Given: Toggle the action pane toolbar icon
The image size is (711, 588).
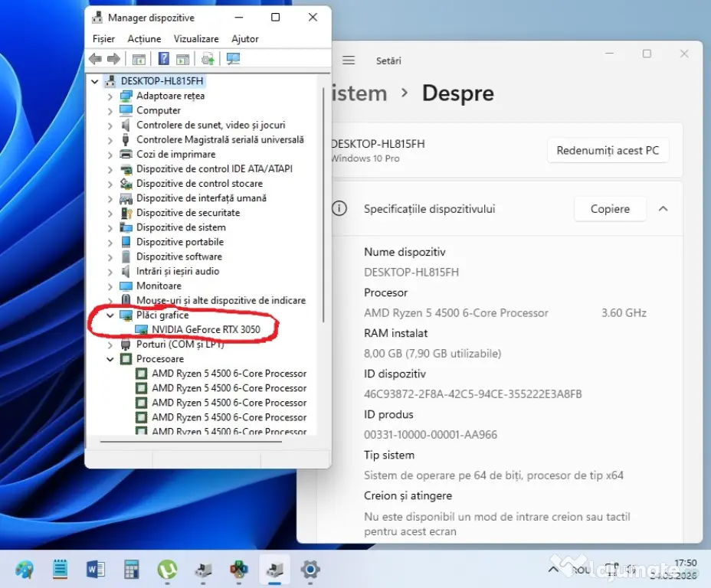Looking at the screenshot, I should (x=183, y=59).
